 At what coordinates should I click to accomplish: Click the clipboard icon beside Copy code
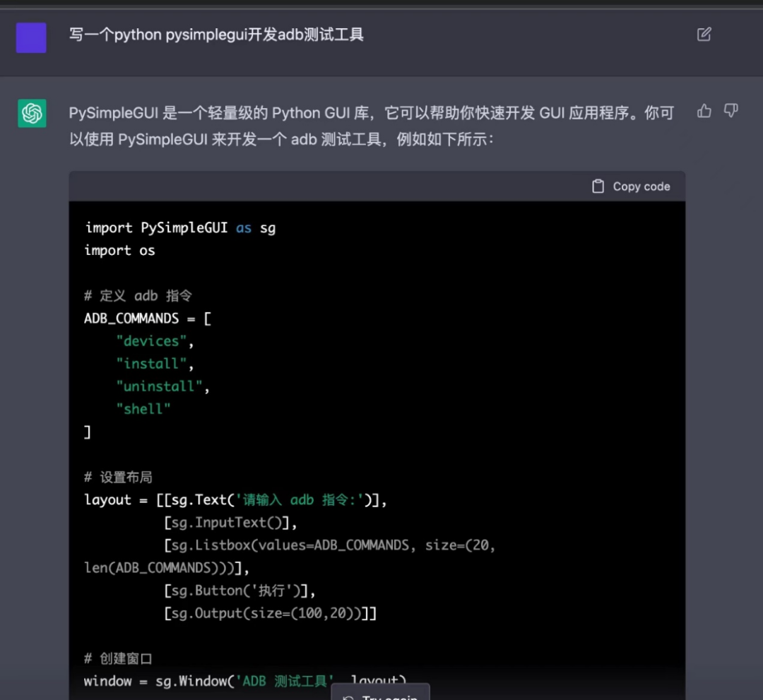pos(598,186)
